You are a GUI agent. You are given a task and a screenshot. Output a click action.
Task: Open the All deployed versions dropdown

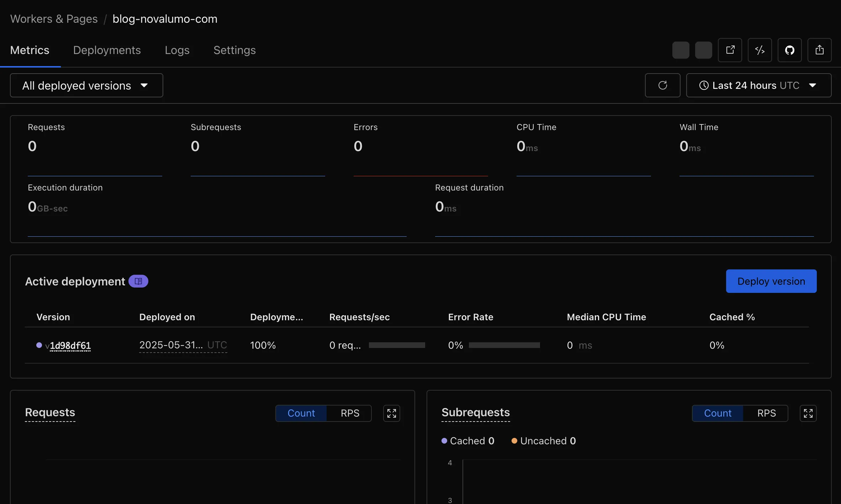pos(86,85)
